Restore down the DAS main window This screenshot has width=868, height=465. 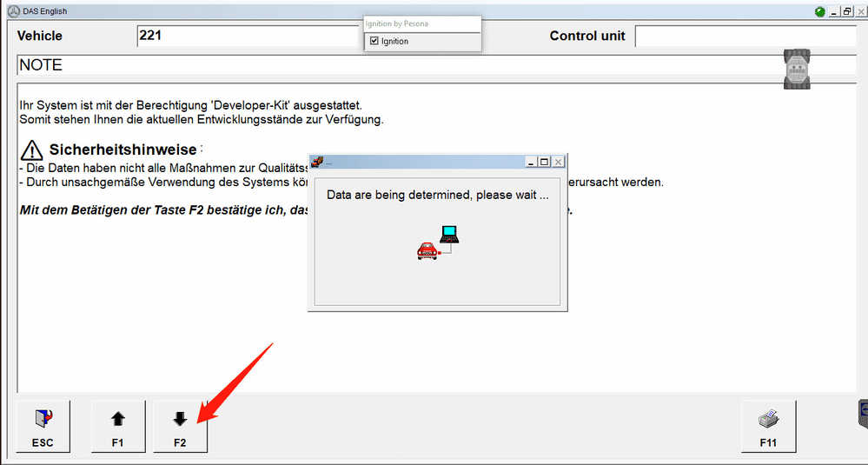click(x=847, y=11)
